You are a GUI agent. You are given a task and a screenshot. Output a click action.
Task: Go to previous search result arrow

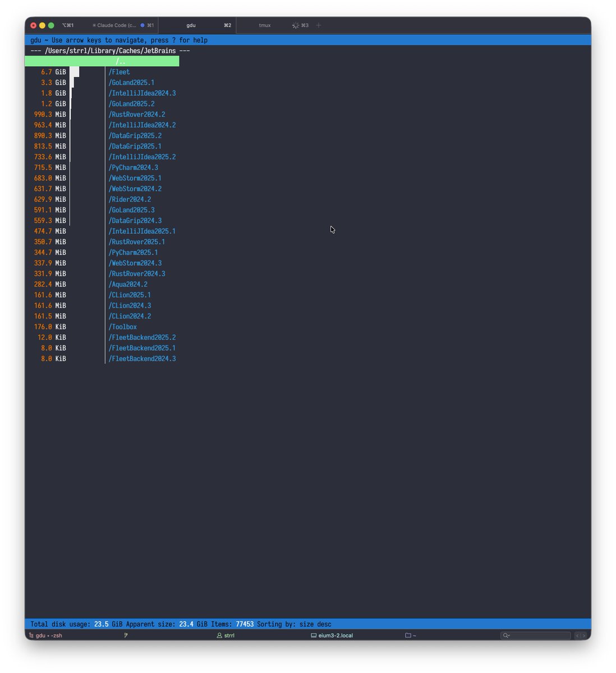(578, 635)
